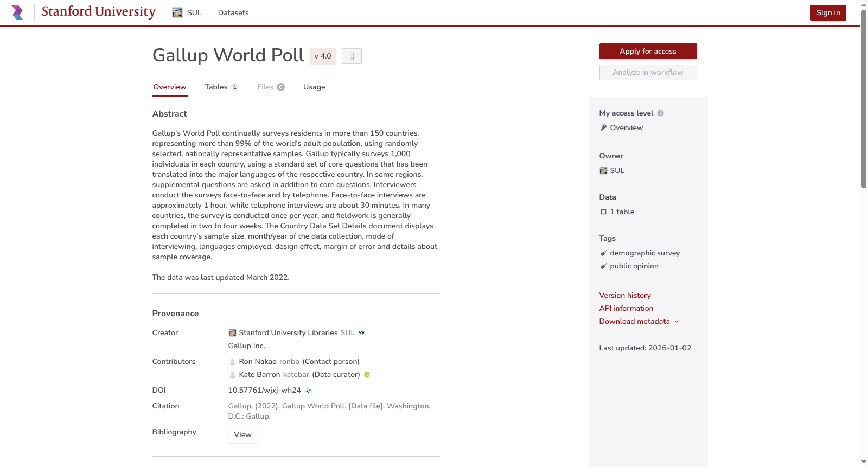Expand the Download metadata dropdown arrow
The image size is (868, 467).
click(676, 322)
